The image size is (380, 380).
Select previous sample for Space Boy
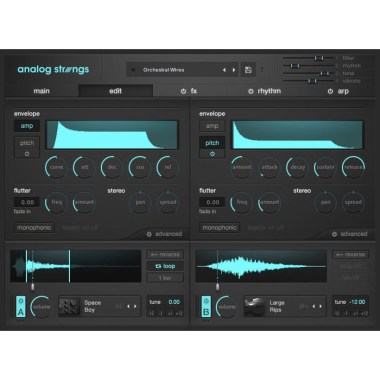[x=128, y=306]
